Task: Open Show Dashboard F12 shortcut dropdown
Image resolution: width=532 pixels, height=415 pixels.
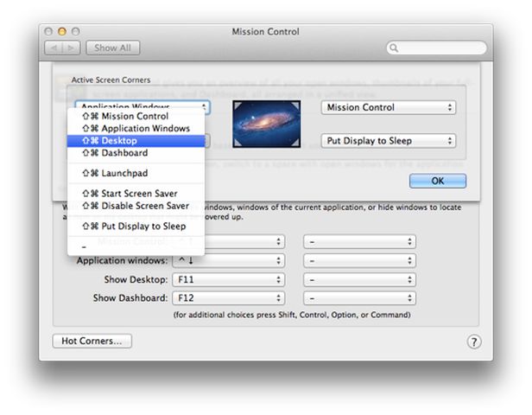Action: click(228, 298)
